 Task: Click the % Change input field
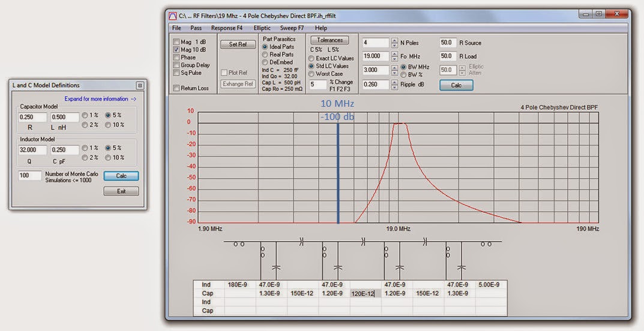pos(318,85)
